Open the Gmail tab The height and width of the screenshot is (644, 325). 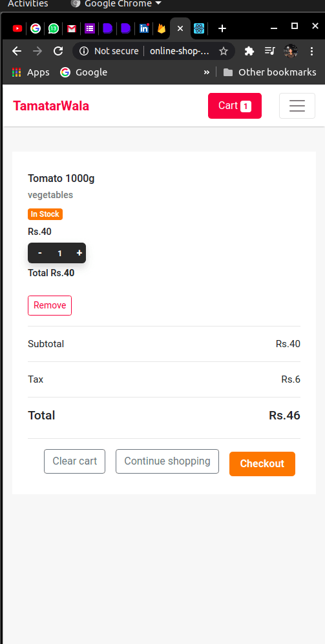(72, 28)
